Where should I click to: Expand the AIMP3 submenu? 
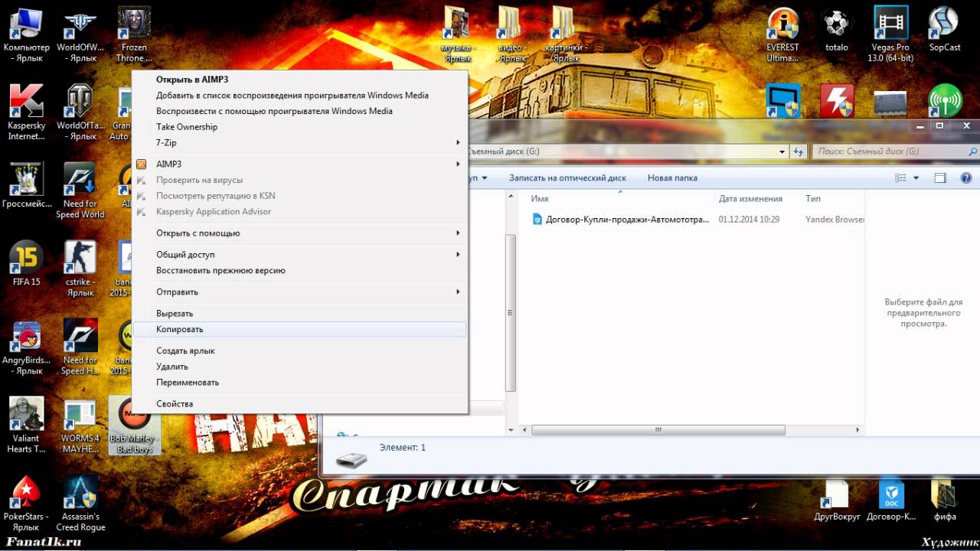click(x=299, y=164)
